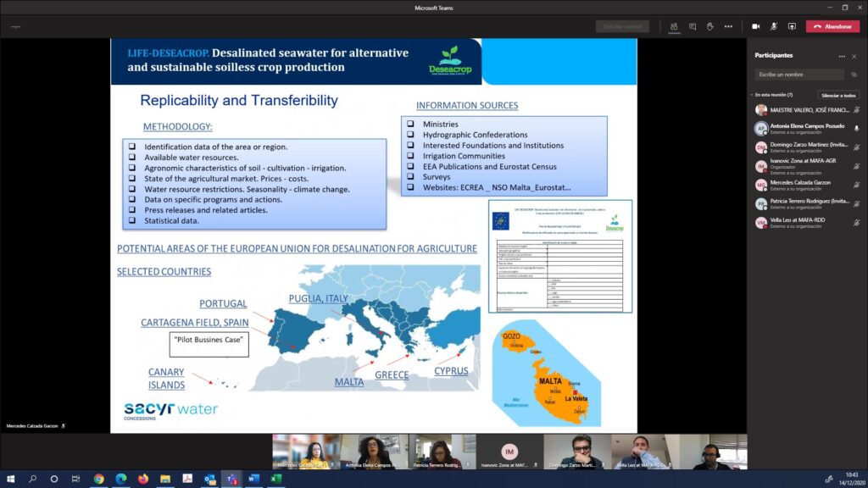Select participant Domingo Zarzo Martinez

[807, 147]
